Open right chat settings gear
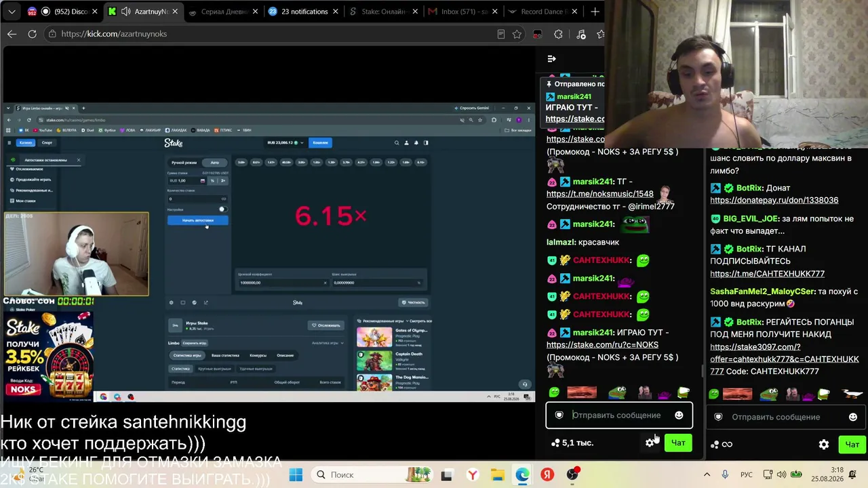868x488 pixels. [x=824, y=445]
